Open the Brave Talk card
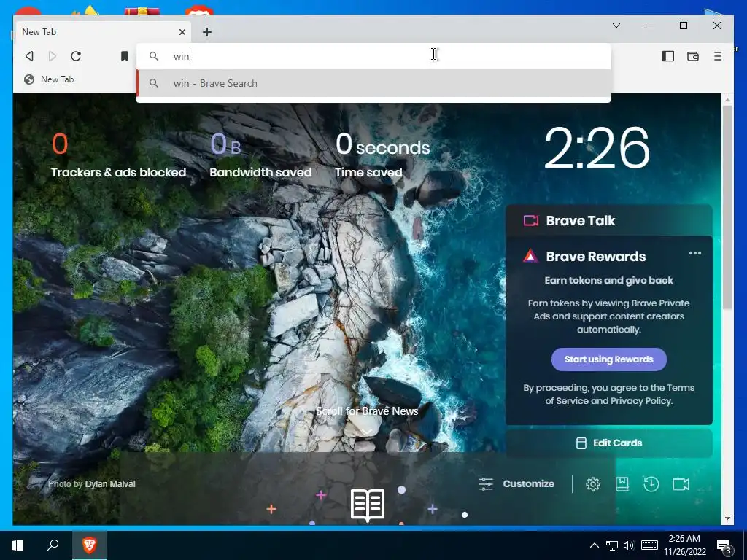This screenshot has width=747, height=560. pos(609,220)
